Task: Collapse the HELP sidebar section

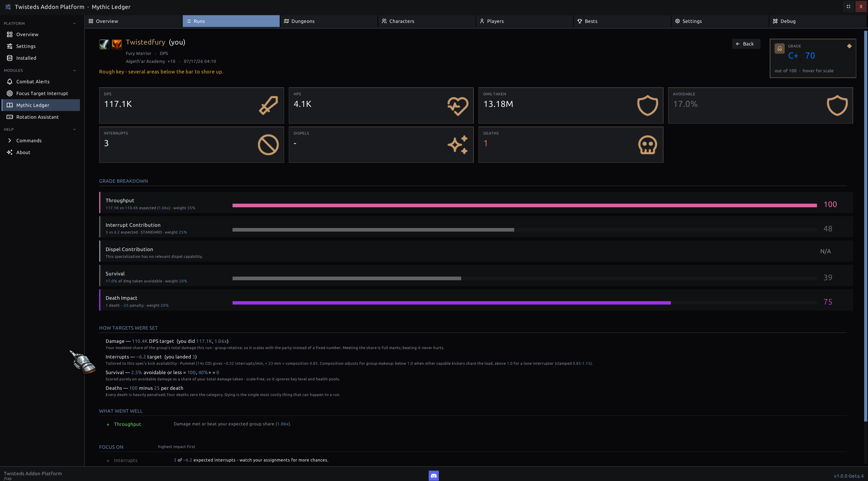Action: [74, 130]
